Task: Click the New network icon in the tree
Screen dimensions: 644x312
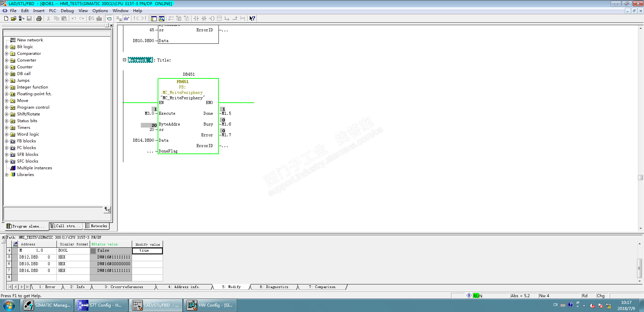Action: tap(13, 40)
